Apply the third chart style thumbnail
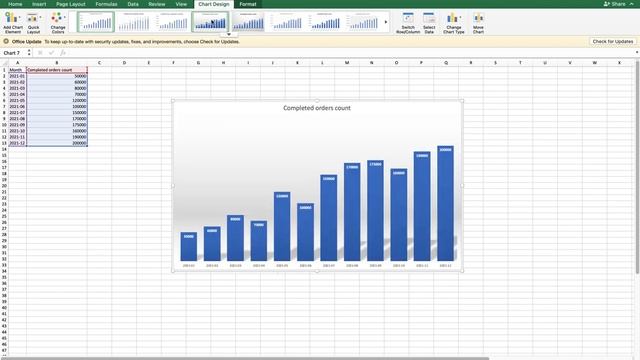 172,22
